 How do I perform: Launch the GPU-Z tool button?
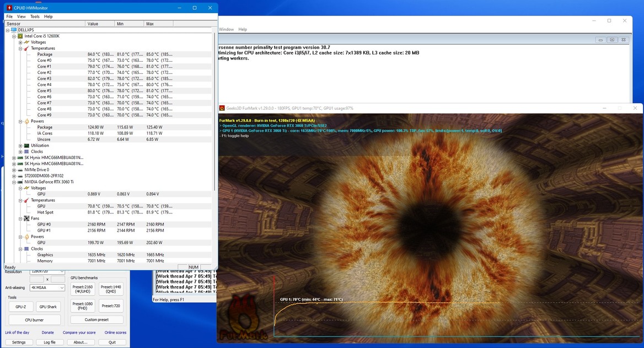click(x=20, y=307)
